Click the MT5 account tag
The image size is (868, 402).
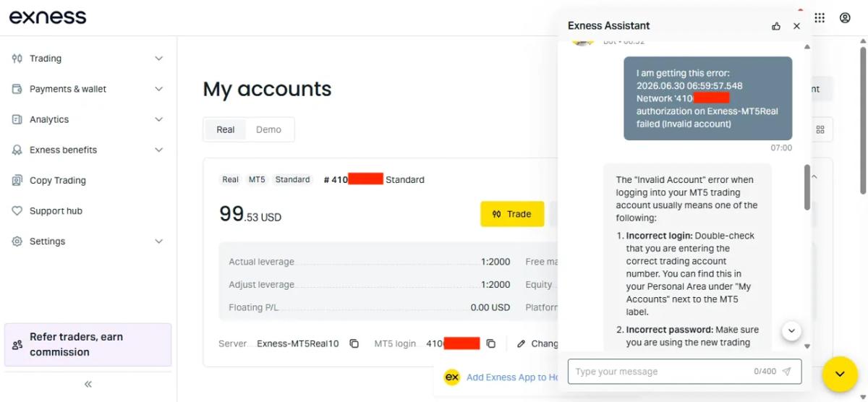click(257, 179)
